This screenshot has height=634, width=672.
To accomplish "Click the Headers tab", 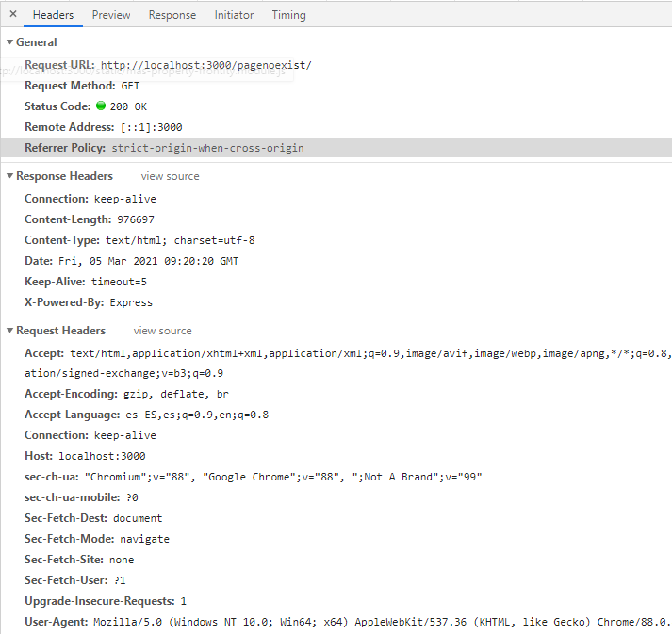I will 53,15.
